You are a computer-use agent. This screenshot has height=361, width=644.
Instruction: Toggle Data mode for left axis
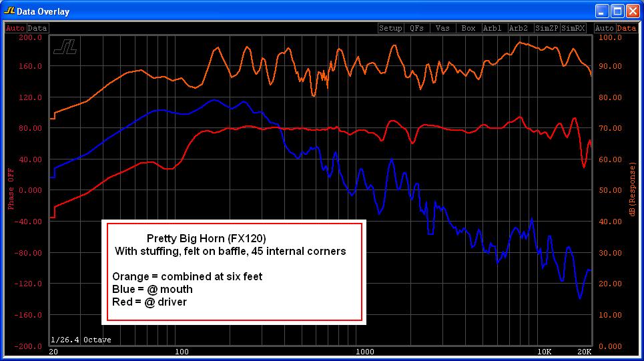(37, 28)
